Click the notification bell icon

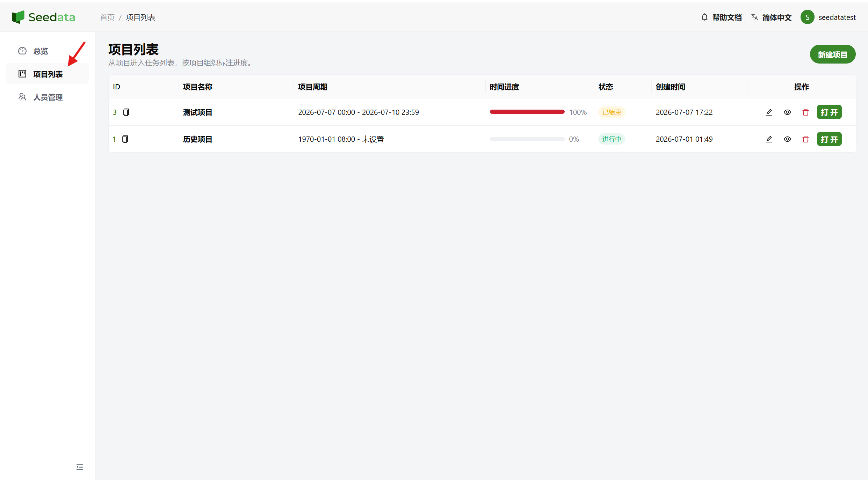(x=704, y=17)
